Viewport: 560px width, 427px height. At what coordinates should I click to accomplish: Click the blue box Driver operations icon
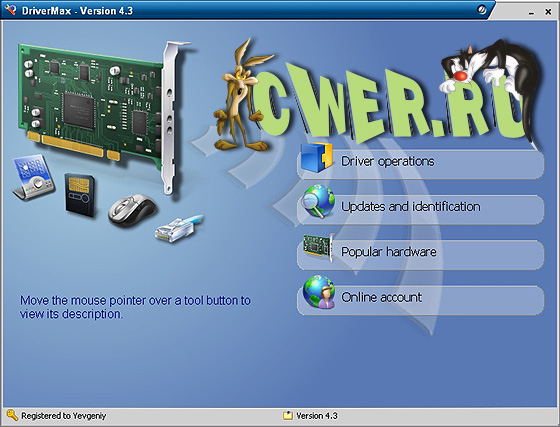[x=317, y=157]
